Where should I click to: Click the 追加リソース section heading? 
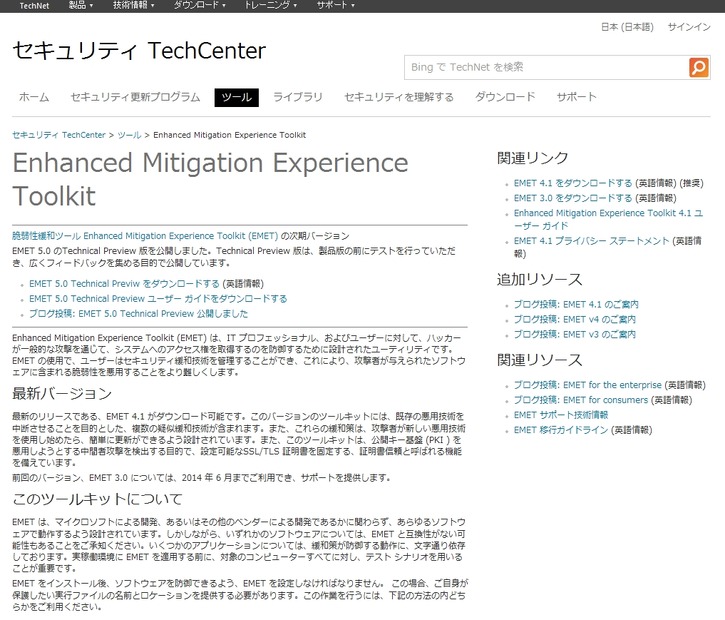[540, 280]
